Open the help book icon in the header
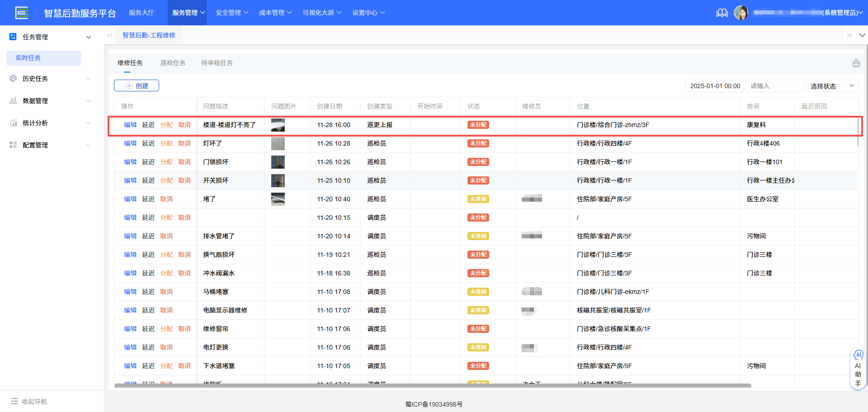 pyautogui.click(x=722, y=13)
